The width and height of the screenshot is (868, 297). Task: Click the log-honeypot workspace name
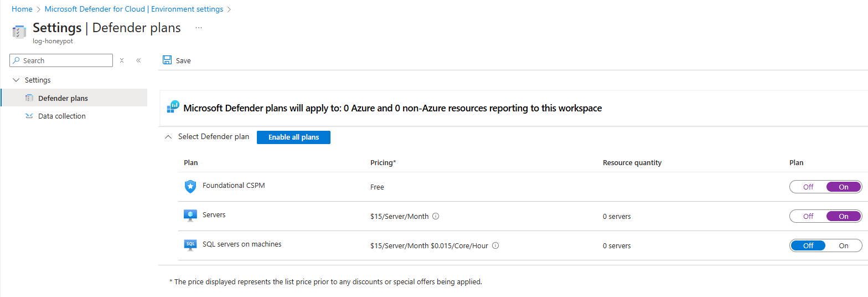pyautogui.click(x=53, y=41)
